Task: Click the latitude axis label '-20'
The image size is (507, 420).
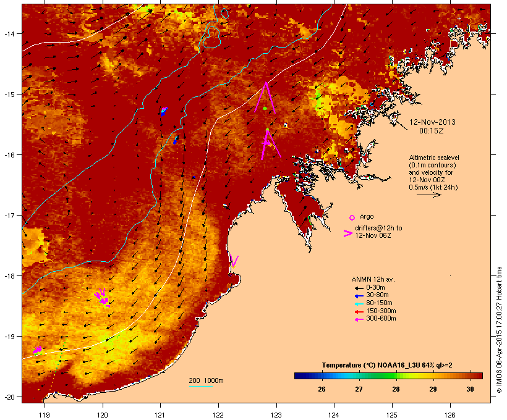Action: [9, 397]
